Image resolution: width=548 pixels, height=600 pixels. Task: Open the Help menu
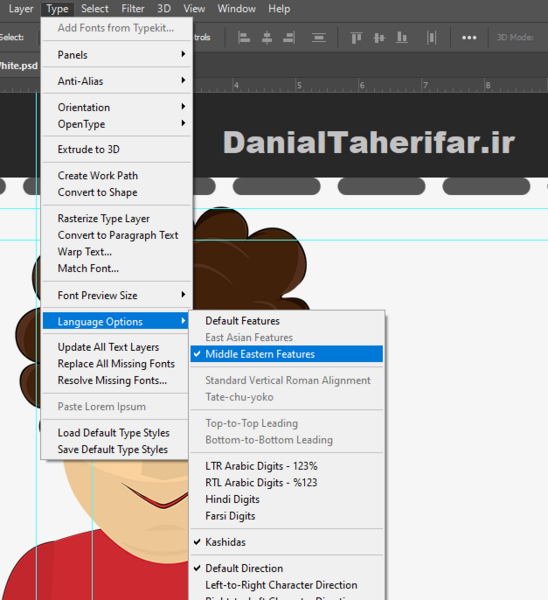tap(279, 8)
